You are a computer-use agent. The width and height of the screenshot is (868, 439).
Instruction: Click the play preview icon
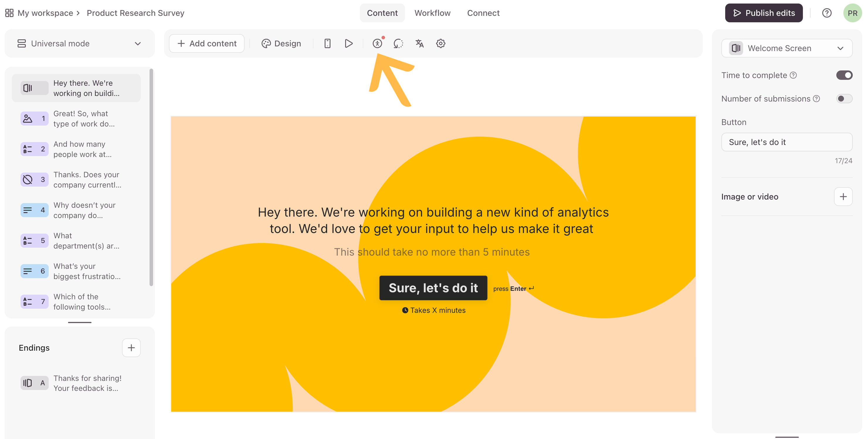pos(349,43)
